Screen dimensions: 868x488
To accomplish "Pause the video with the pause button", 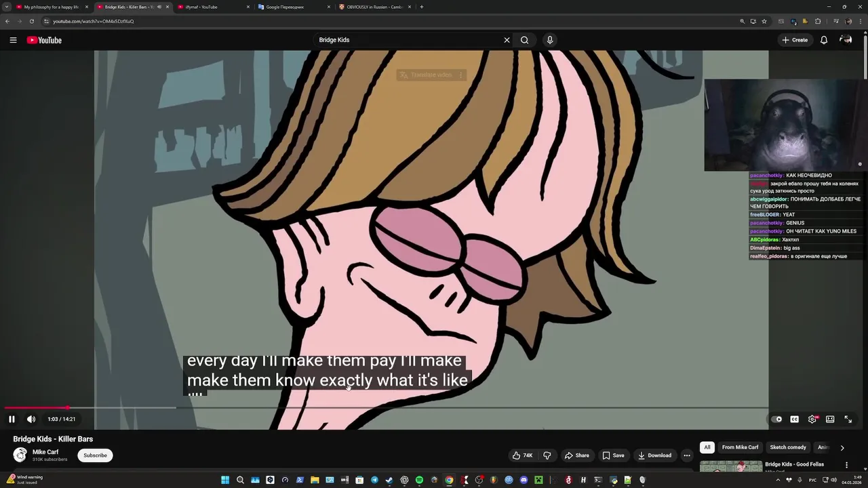I will click(x=12, y=419).
